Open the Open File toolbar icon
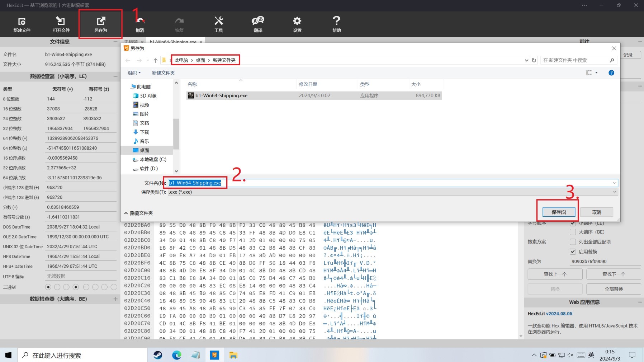Screen dimensions: 644x362 (61, 24)
